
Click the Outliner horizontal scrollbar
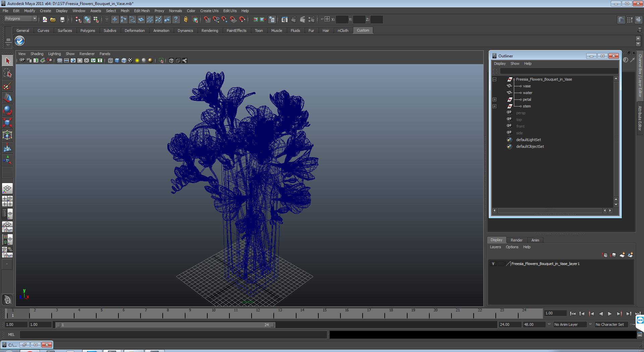[x=550, y=211]
